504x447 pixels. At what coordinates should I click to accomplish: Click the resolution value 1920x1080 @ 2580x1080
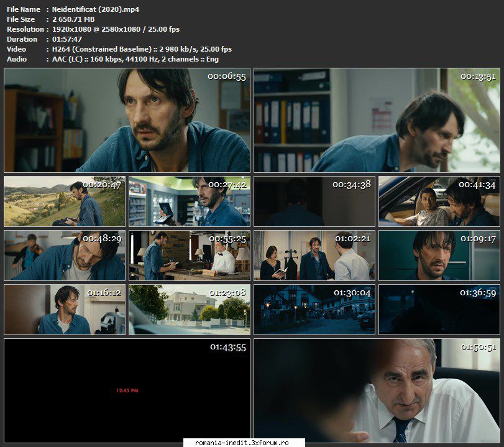coord(96,29)
